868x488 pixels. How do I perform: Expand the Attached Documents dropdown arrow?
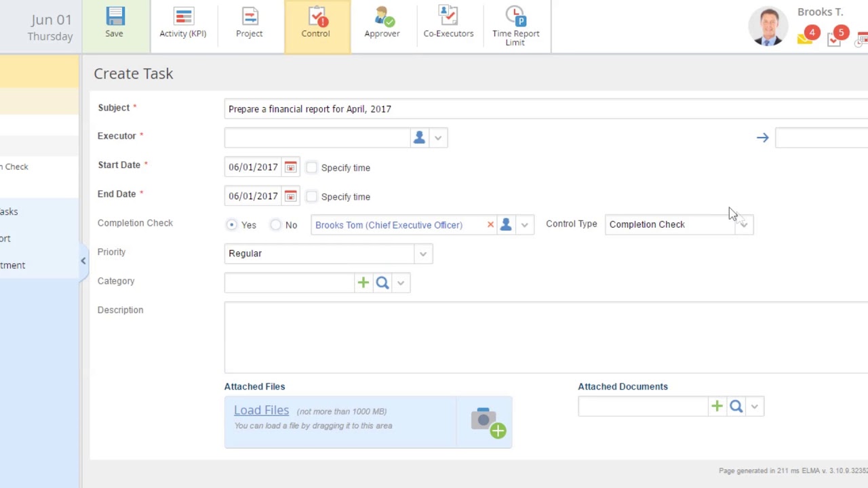pyautogui.click(x=755, y=406)
